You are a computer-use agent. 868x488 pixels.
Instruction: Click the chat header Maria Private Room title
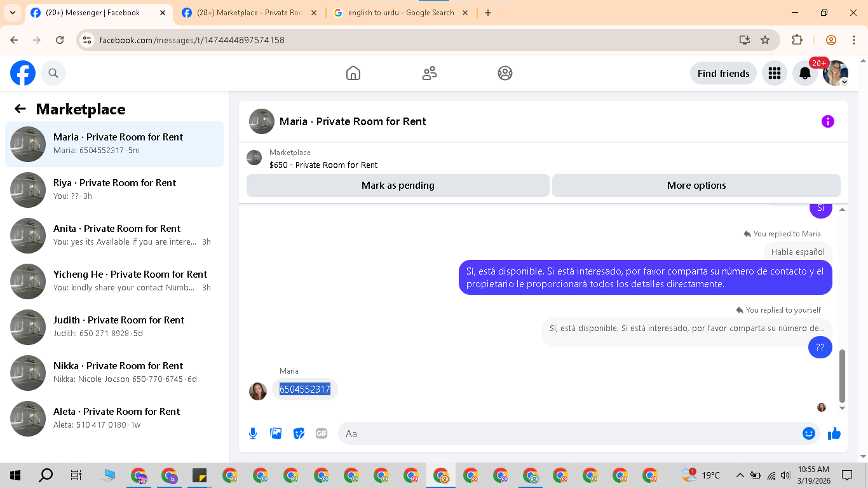pyautogui.click(x=353, y=121)
